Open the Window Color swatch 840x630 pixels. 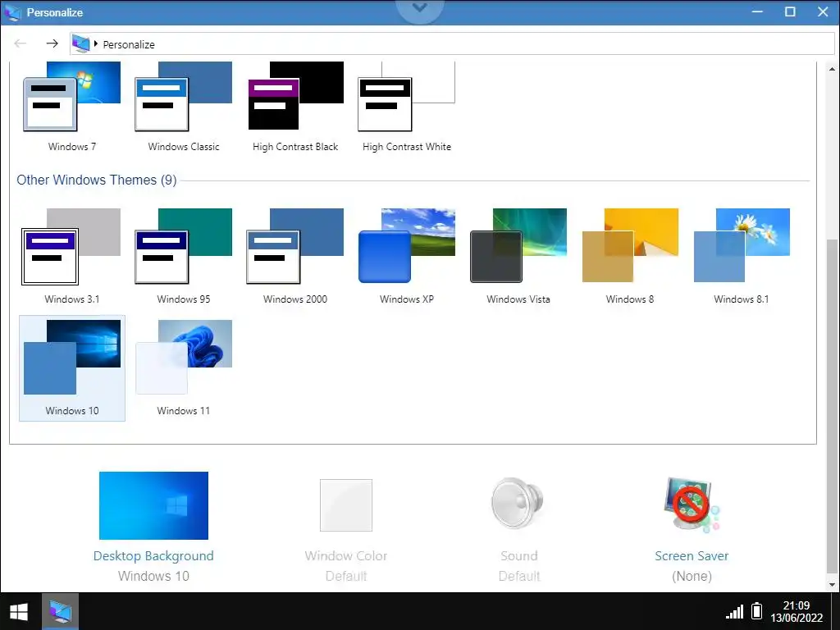coord(346,505)
